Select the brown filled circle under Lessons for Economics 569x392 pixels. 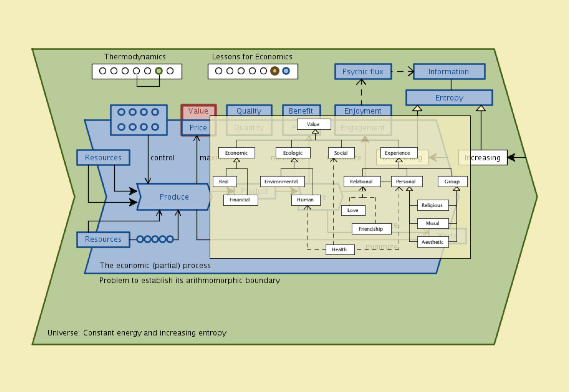click(x=275, y=71)
